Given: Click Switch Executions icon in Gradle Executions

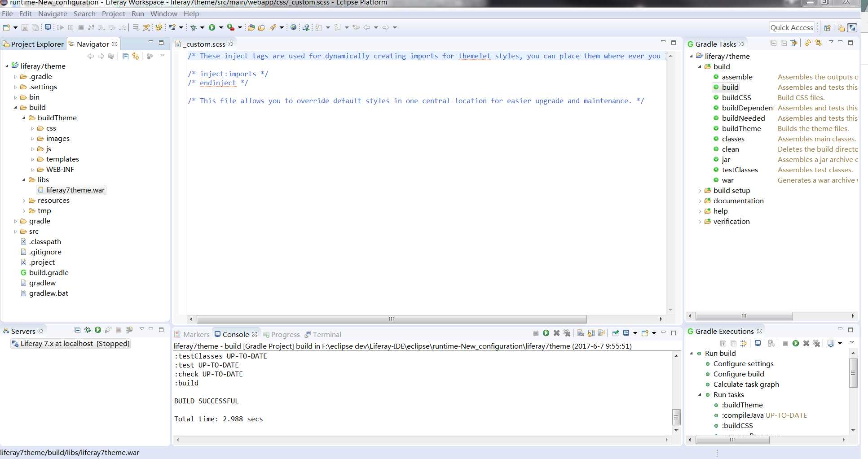Looking at the screenshot, I should [831, 343].
